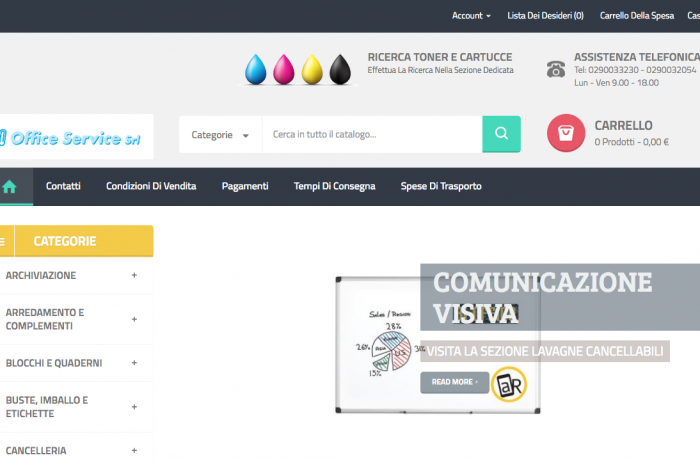
Task: Expand Buste, Imballo e Etichette category
Action: [134, 407]
